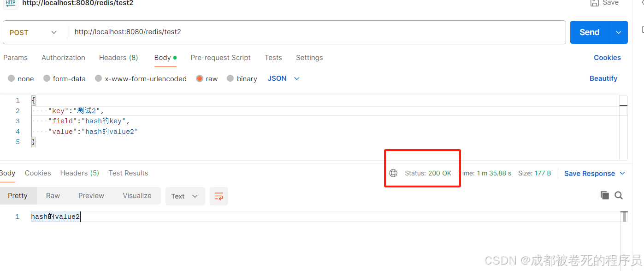This screenshot has height=271, width=644.
Task: Click the "key":"测试2" line in the body editor
Action: point(77,111)
